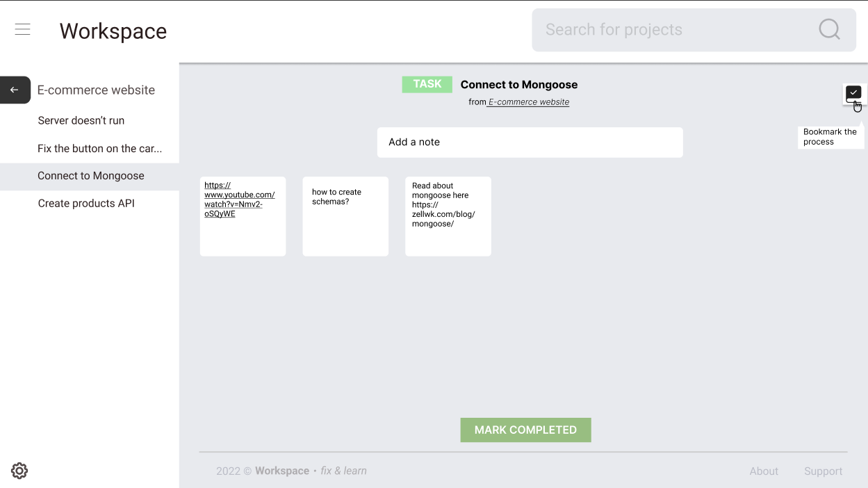Select the Connect to Mongoose task

90,175
